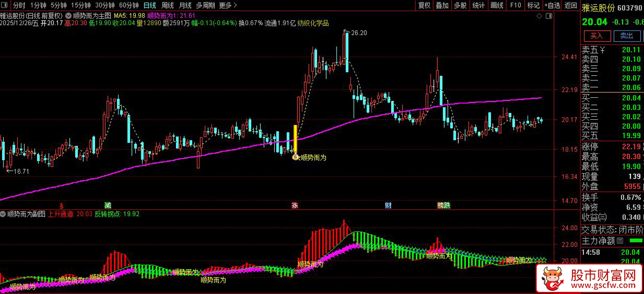The height and width of the screenshot is (294, 644).
Task: Click the 榜跌 event marker on timeline
Action: click(444, 205)
